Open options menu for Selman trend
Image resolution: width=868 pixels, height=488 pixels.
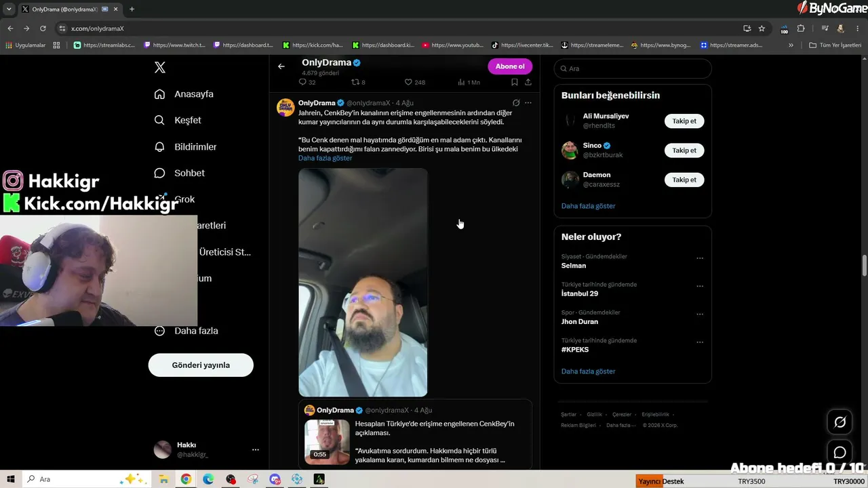tap(700, 258)
